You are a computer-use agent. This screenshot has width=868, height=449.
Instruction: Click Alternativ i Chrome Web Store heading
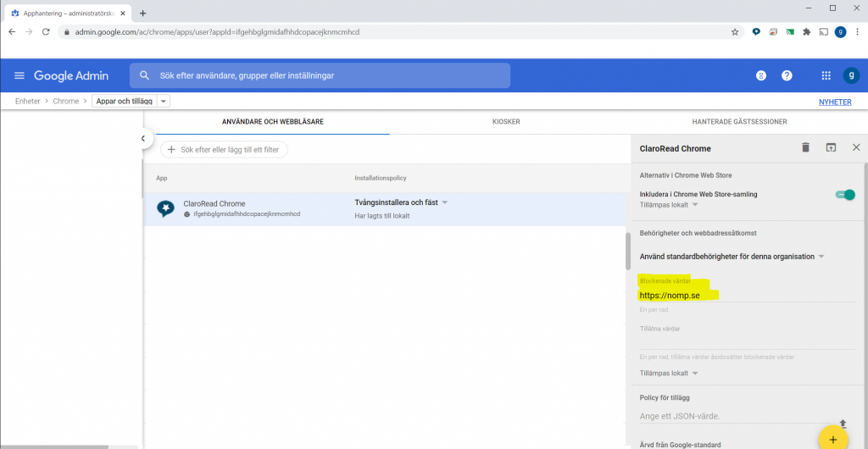(686, 175)
